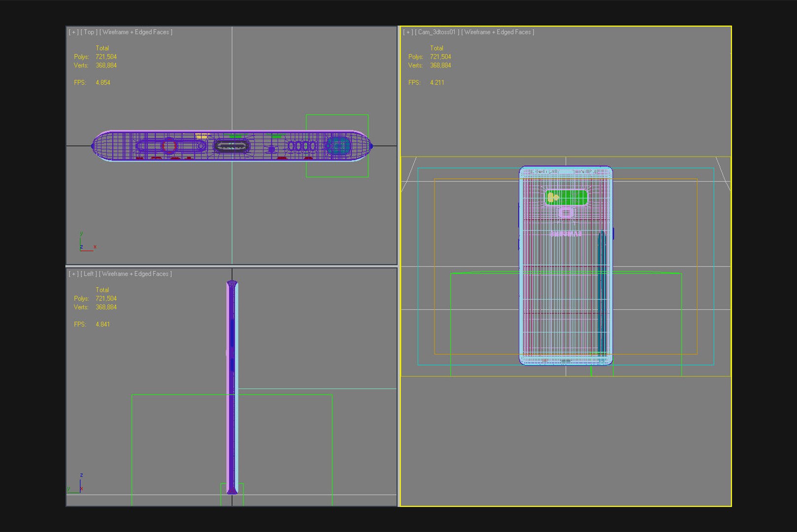Click FPS value 4.841 in Left viewport

point(103,325)
